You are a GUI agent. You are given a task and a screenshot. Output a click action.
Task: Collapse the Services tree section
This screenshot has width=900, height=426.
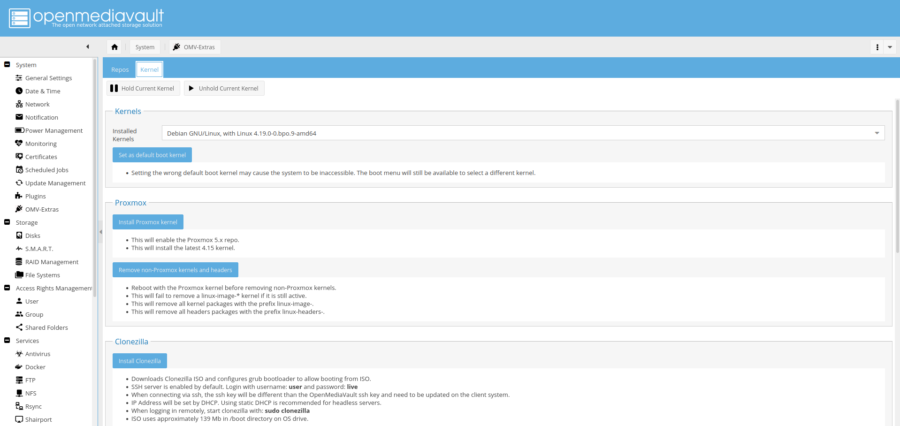pyautogui.click(x=7, y=340)
